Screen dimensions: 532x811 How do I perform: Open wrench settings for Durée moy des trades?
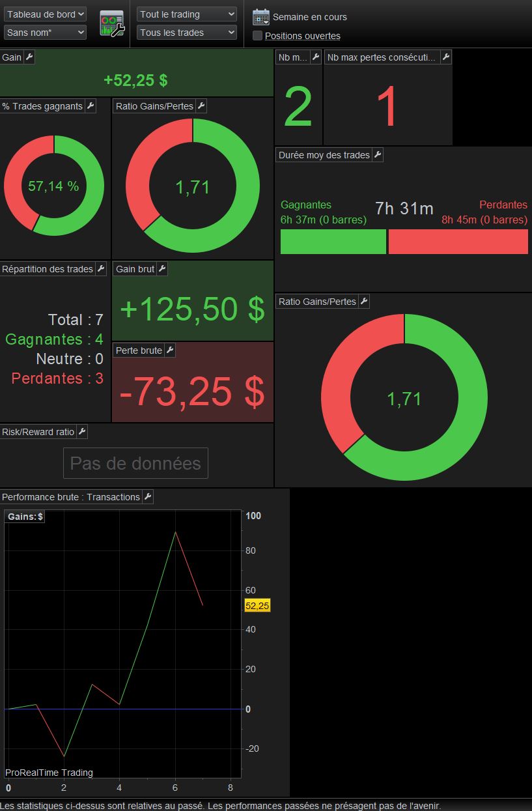(378, 155)
